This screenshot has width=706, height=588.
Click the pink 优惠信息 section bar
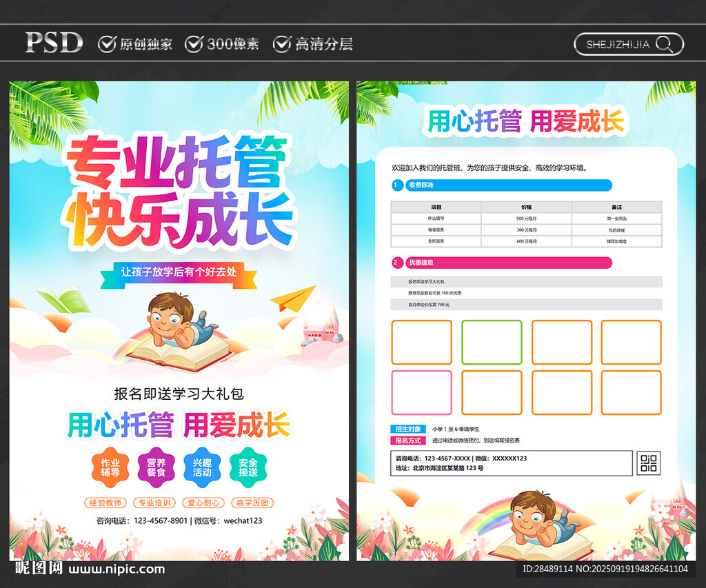point(509,263)
